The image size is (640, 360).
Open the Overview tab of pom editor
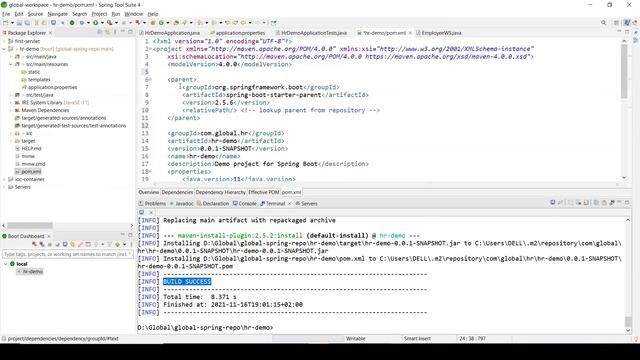(x=149, y=192)
